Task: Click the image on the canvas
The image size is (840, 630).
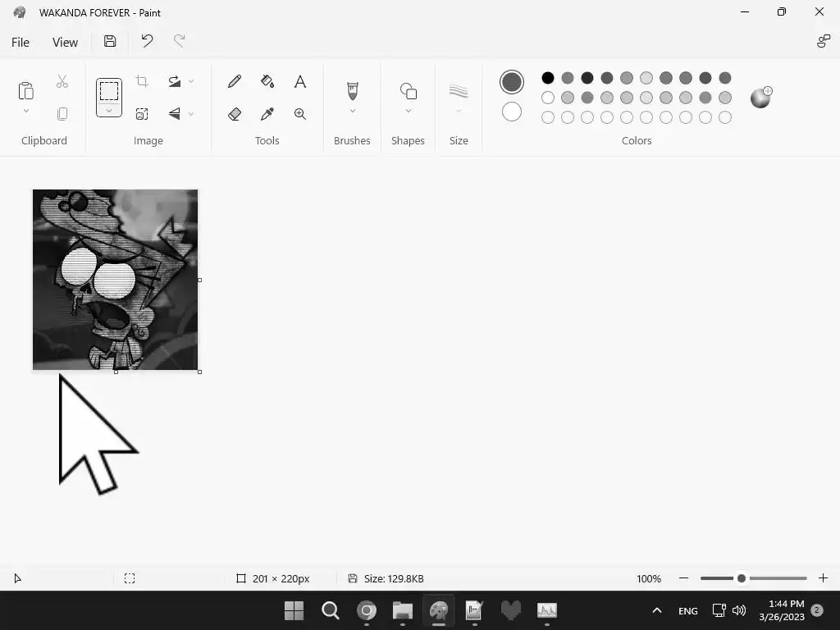Action: click(x=115, y=280)
